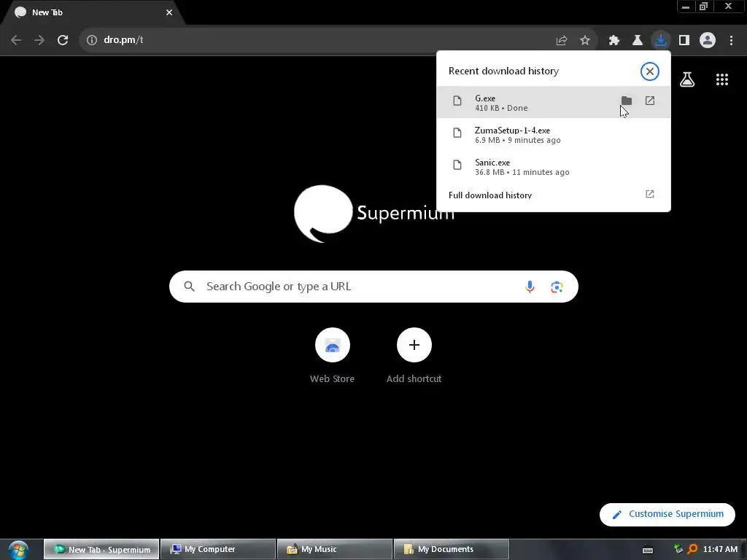The image size is (747, 560).
Task: Click the network tray icon
Action: (x=678, y=549)
